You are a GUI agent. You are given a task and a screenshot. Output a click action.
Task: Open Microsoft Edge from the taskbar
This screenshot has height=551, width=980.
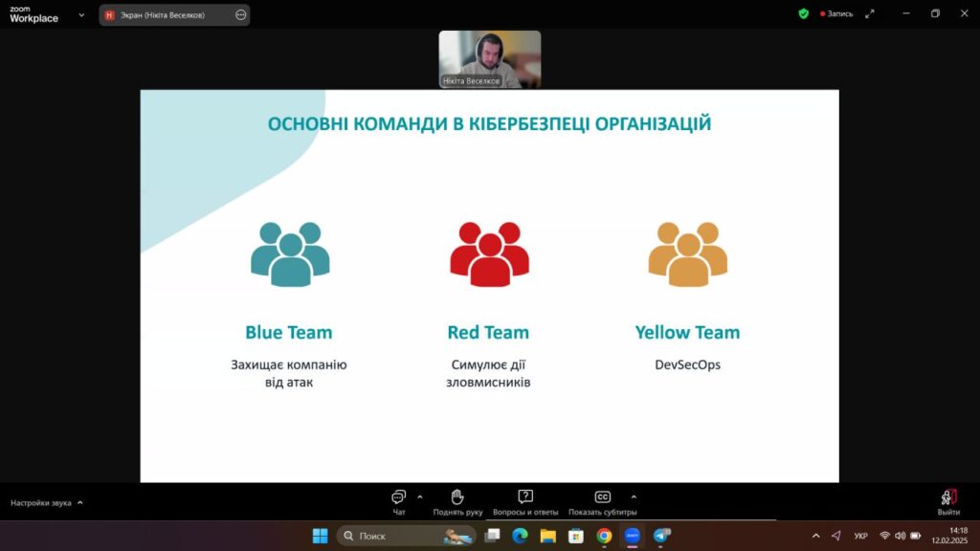(x=520, y=536)
